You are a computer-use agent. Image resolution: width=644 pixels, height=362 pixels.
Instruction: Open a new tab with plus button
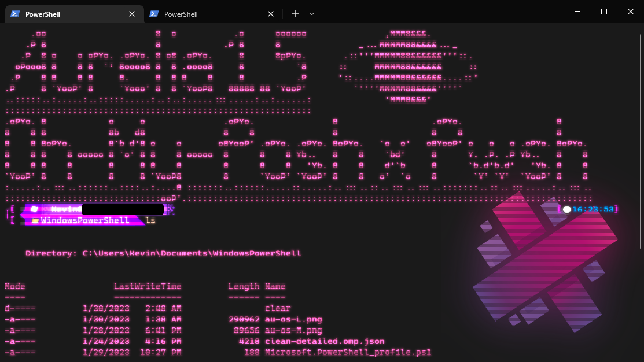[x=295, y=14]
